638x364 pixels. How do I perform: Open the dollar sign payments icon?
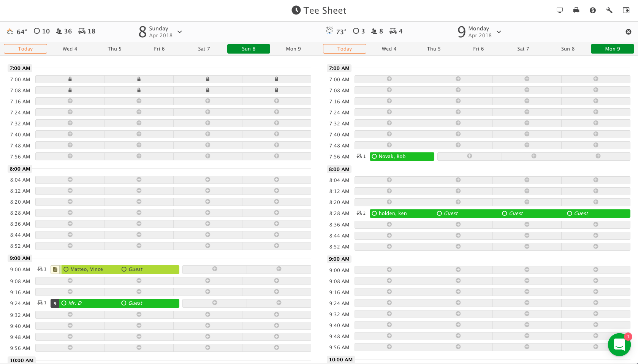pyautogui.click(x=593, y=10)
